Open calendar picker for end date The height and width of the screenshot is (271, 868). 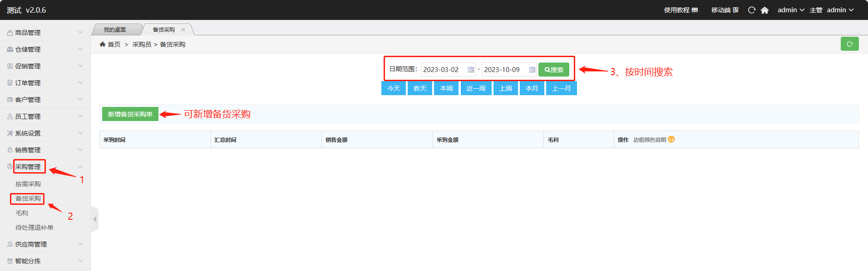[x=532, y=70]
